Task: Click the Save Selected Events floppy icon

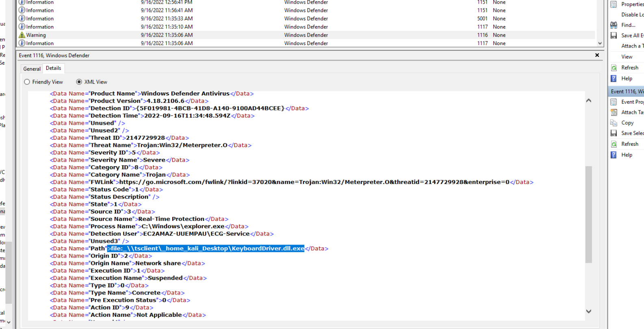Action: click(614, 133)
